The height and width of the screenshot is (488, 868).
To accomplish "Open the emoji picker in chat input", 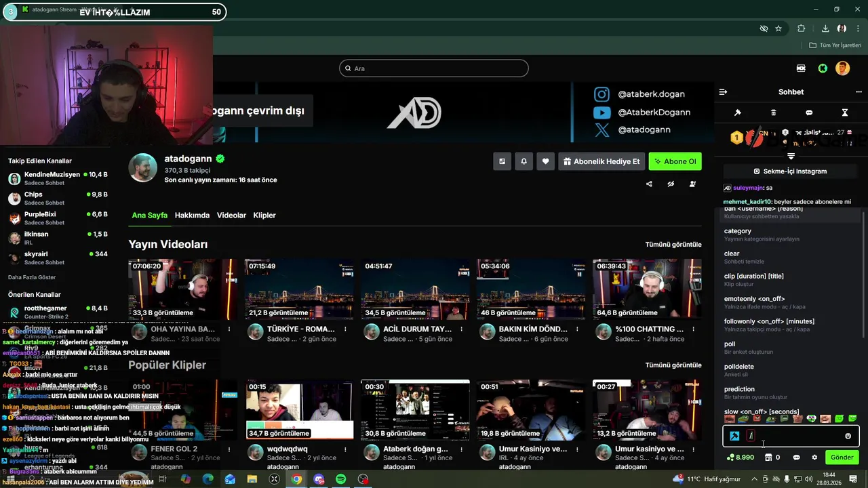I will [848, 436].
